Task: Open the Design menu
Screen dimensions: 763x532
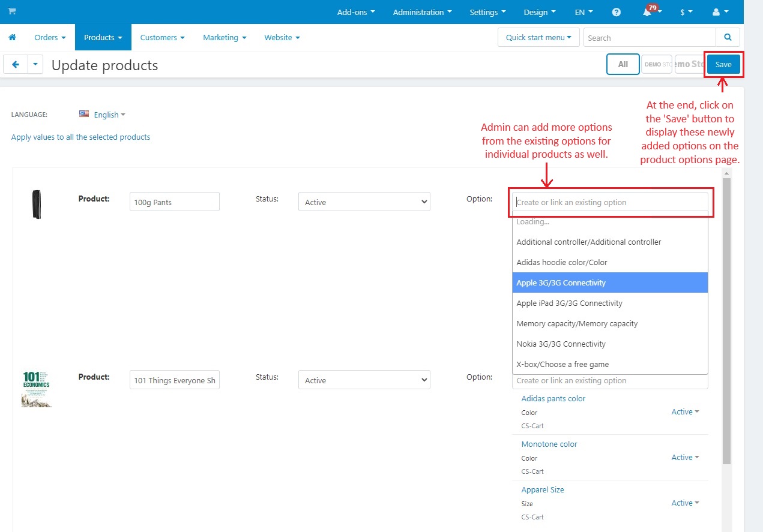Action: (x=540, y=12)
